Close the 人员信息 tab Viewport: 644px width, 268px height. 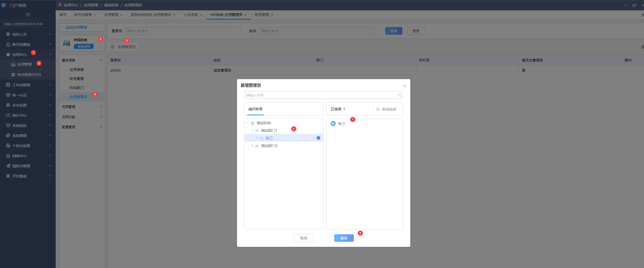201,15
